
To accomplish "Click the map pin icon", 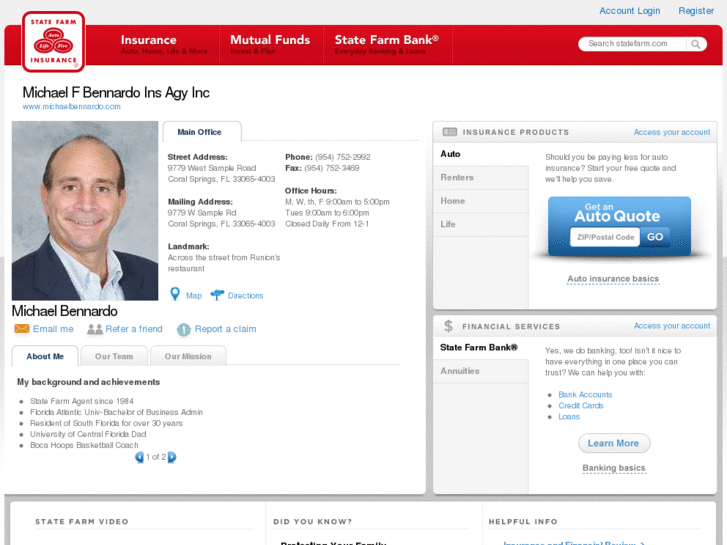I will [175, 294].
